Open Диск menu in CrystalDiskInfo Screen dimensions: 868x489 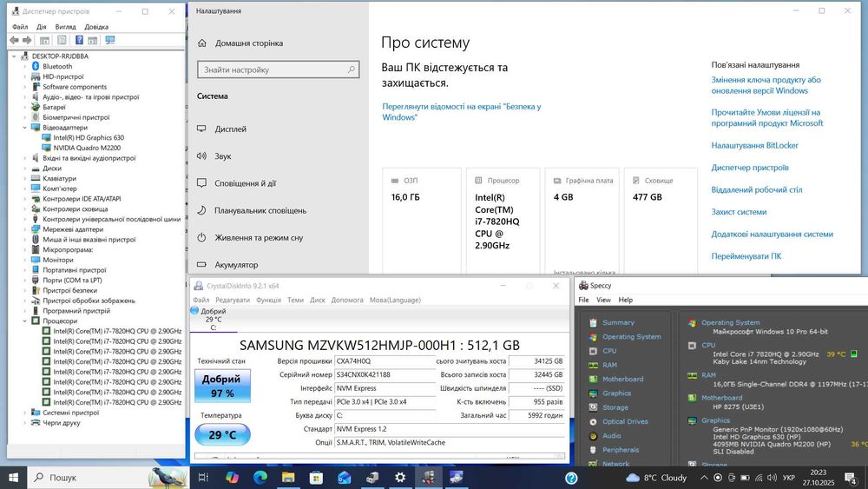(x=317, y=300)
